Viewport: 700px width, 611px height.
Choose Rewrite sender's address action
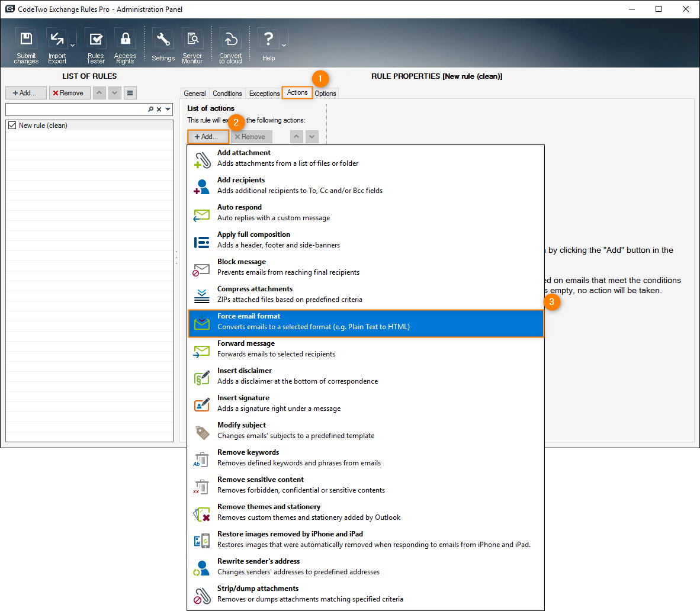point(365,567)
